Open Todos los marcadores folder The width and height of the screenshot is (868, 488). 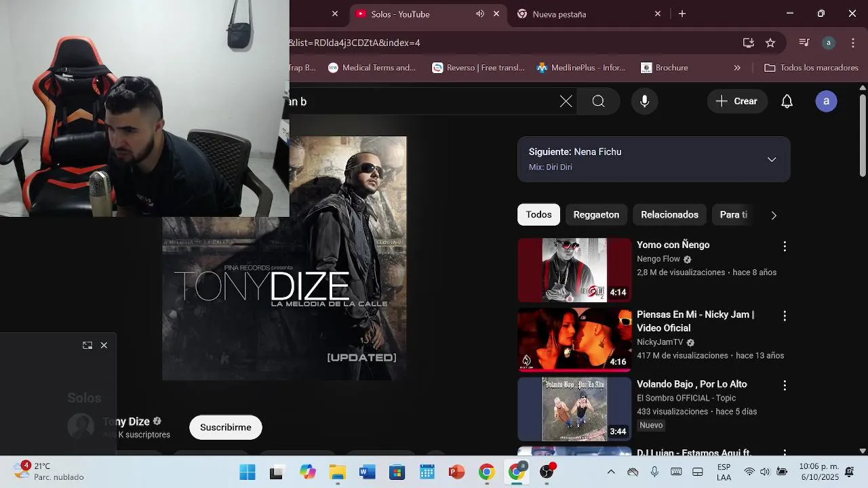tap(811, 68)
